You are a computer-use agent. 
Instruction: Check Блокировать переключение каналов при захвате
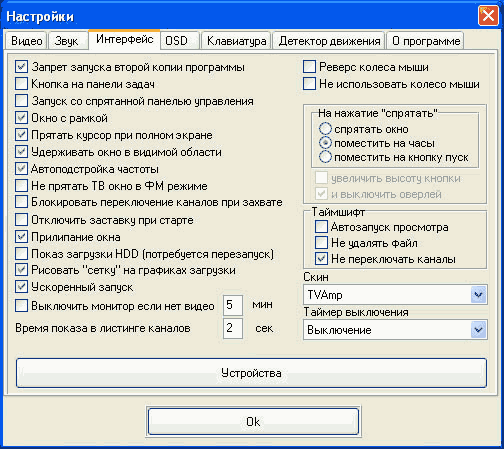[21, 202]
